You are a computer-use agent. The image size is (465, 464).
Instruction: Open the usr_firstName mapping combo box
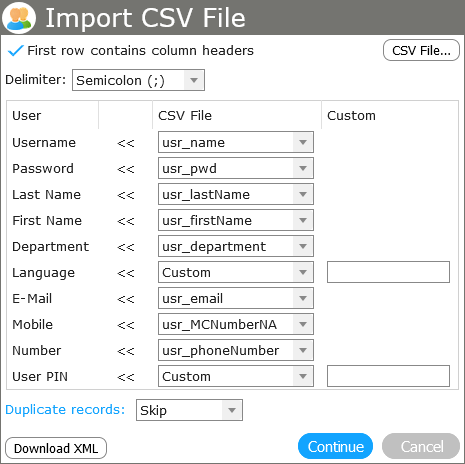point(236,220)
